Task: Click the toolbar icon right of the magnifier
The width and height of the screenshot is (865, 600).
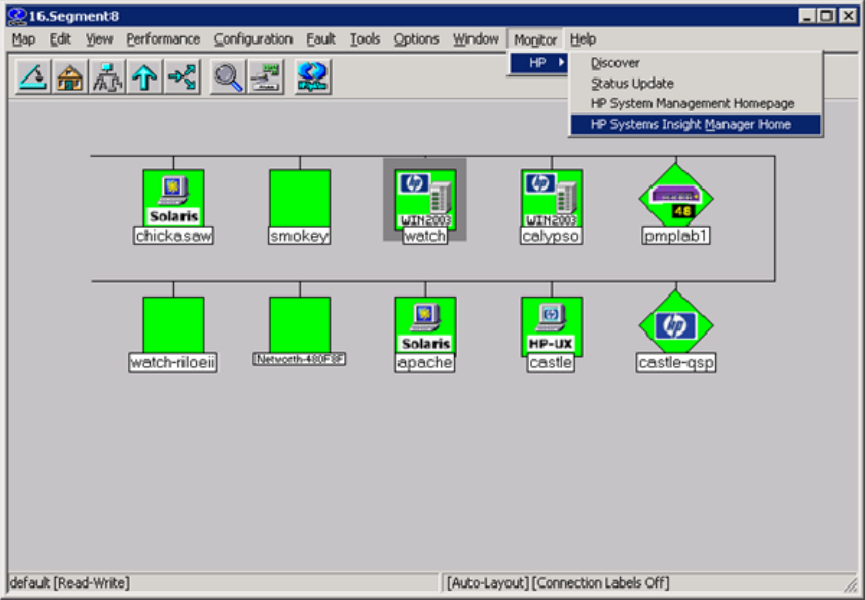Action: coord(265,77)
